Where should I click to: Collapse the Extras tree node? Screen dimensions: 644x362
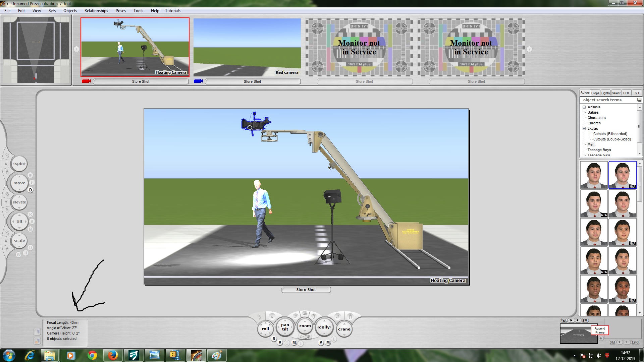584,129
